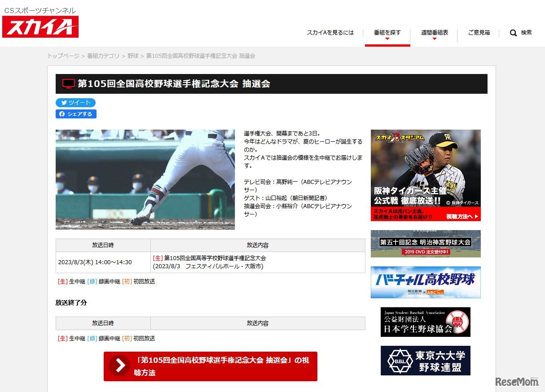545x392 pixels.
Task: Open the 野球 breadcrumb link
Action: [133, 56]
